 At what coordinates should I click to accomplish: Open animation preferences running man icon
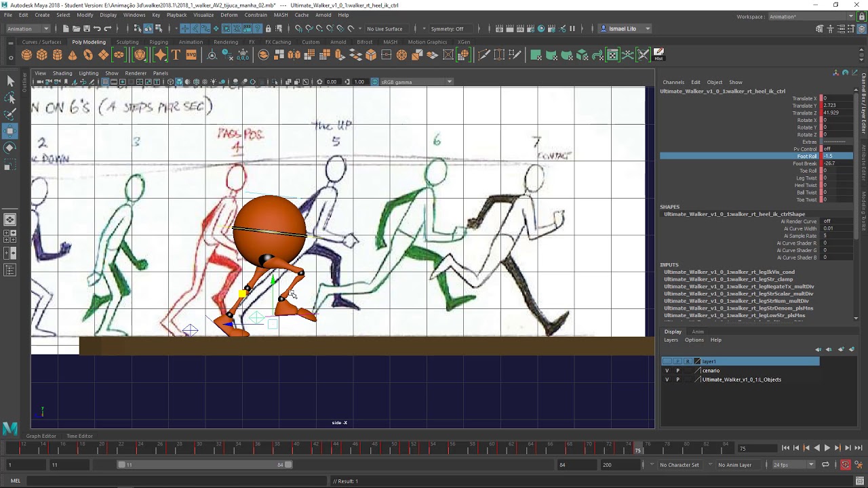[859, 465]
